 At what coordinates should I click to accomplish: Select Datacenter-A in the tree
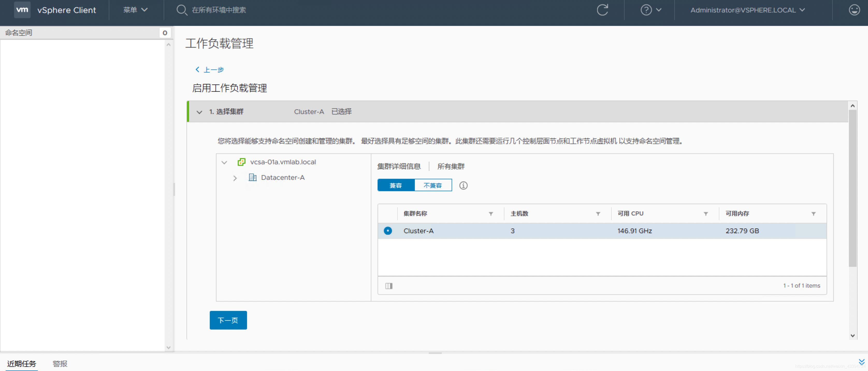pos(283,177)
